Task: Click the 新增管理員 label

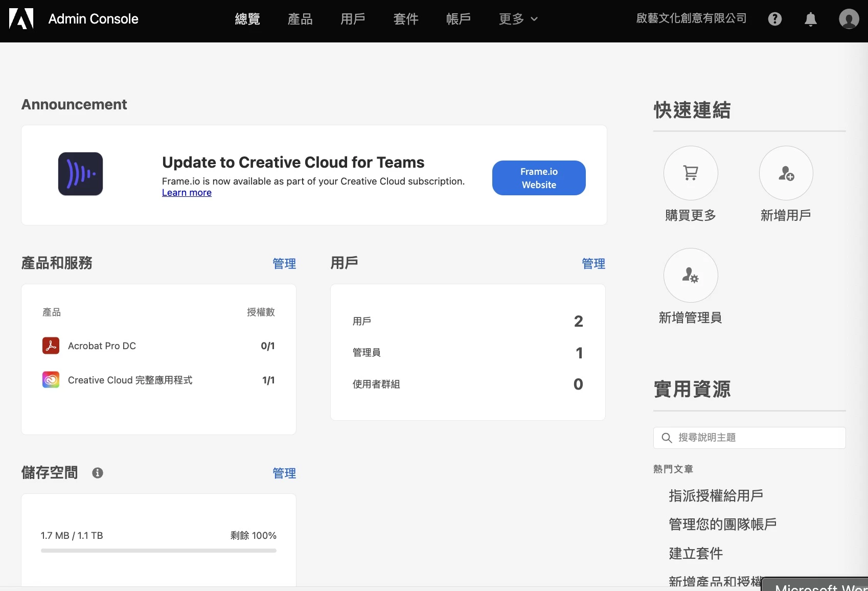Action: (x=691, y=317)
